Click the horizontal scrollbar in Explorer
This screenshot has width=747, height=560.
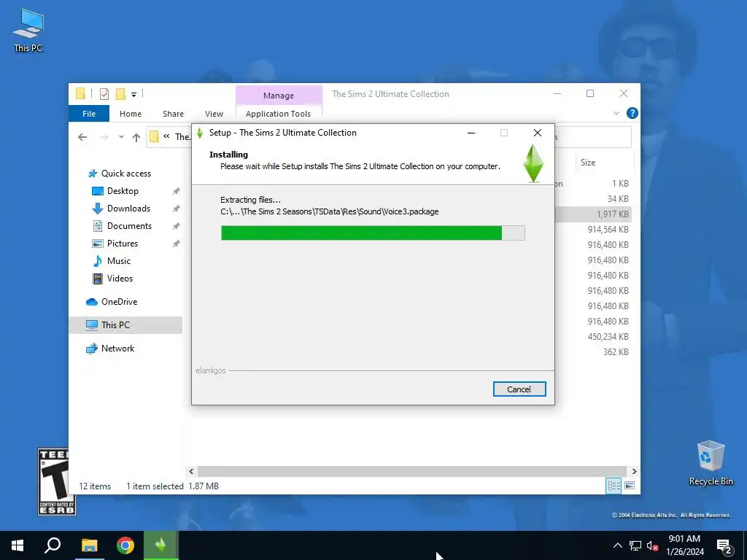pyautogui.click(x=412, y=472)
